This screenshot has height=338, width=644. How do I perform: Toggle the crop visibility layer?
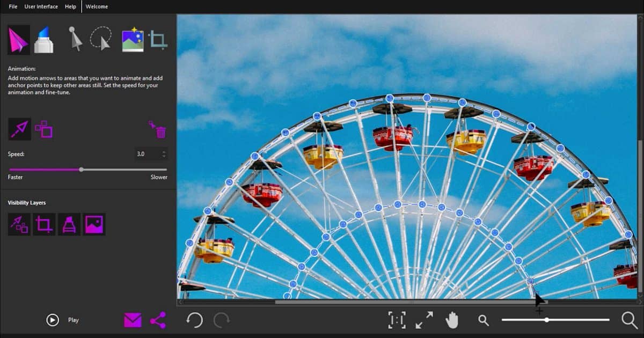[44, 224]
